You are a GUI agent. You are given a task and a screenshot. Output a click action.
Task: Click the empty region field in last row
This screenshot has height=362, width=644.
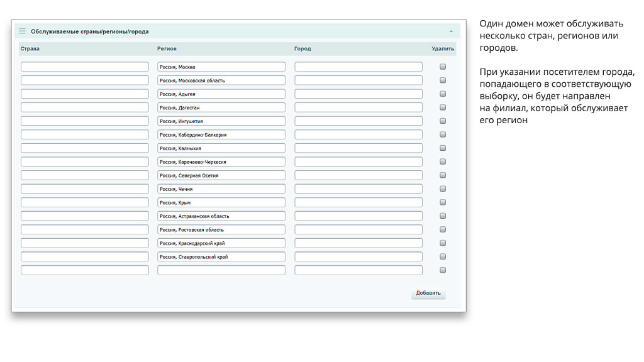[221, 270]
